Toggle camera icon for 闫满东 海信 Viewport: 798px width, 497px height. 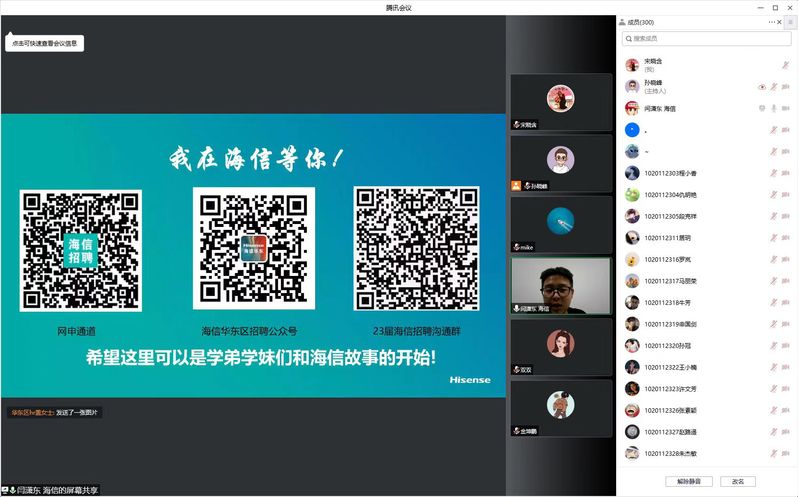786,108
